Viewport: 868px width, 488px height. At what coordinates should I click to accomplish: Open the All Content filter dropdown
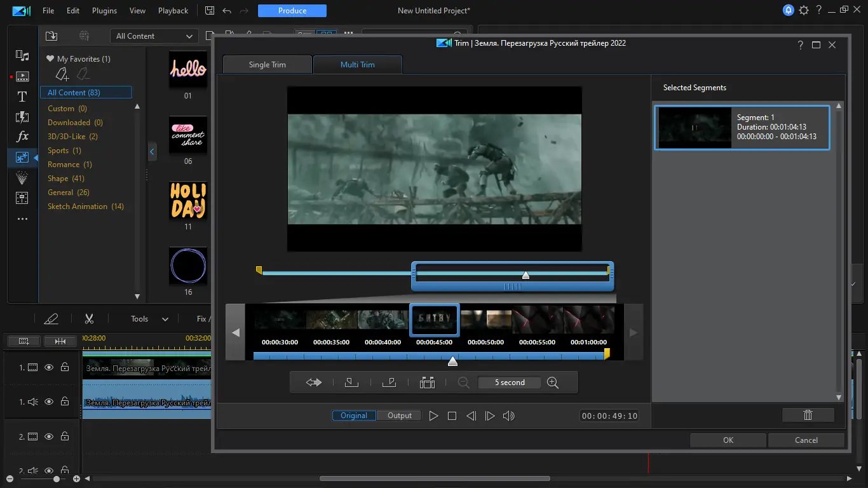tap(154, 36)
